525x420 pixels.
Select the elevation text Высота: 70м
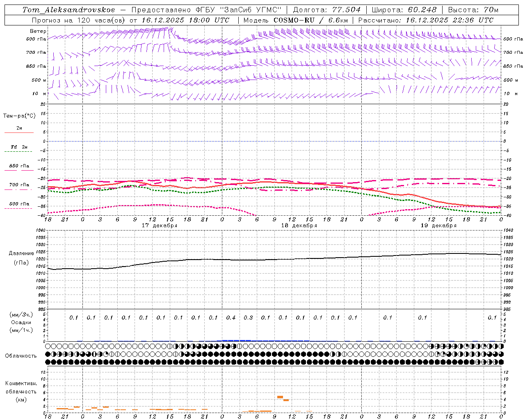[473, 9]
